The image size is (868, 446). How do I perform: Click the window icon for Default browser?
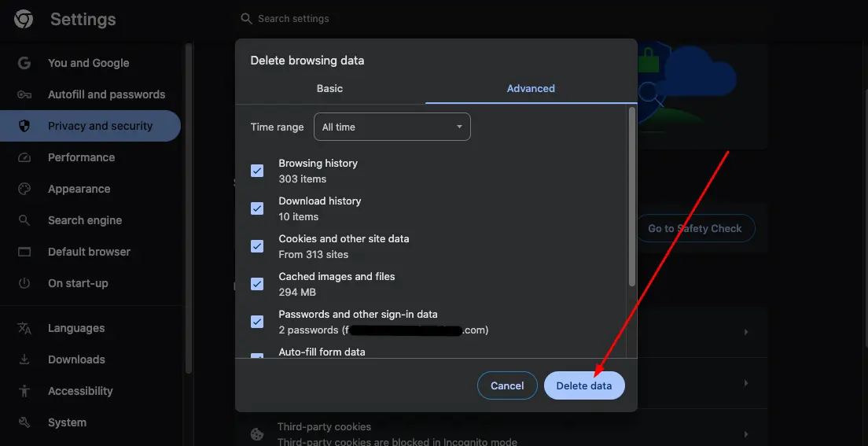(x=24, y=252)
